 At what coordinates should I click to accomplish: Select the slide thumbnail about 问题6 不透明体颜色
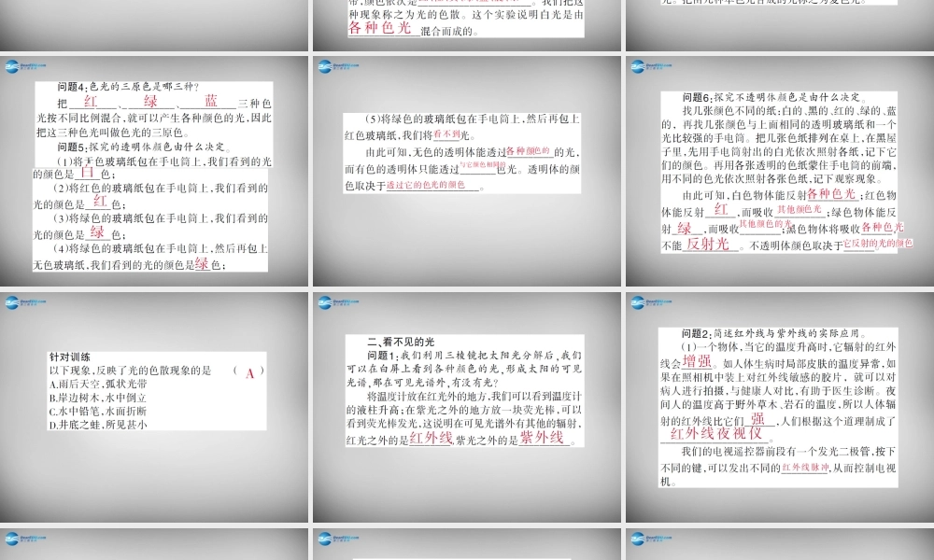click(x=780, y=172)
